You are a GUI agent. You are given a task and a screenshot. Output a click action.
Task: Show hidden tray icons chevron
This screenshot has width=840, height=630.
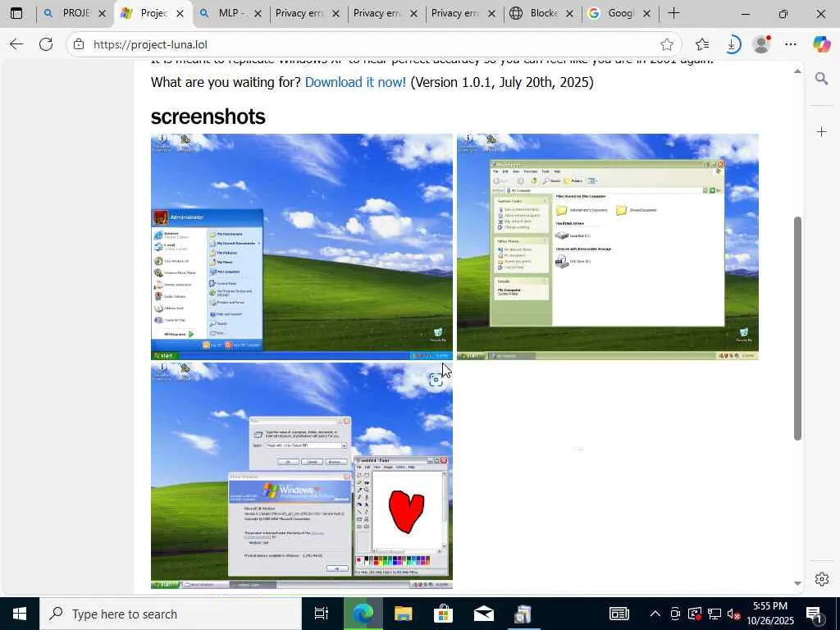[655, 614]
